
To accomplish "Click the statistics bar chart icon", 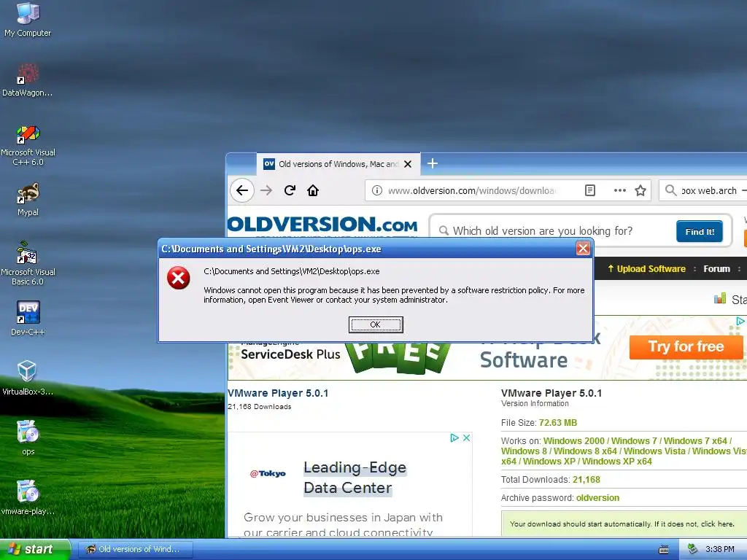I will [x=720, y=298].
